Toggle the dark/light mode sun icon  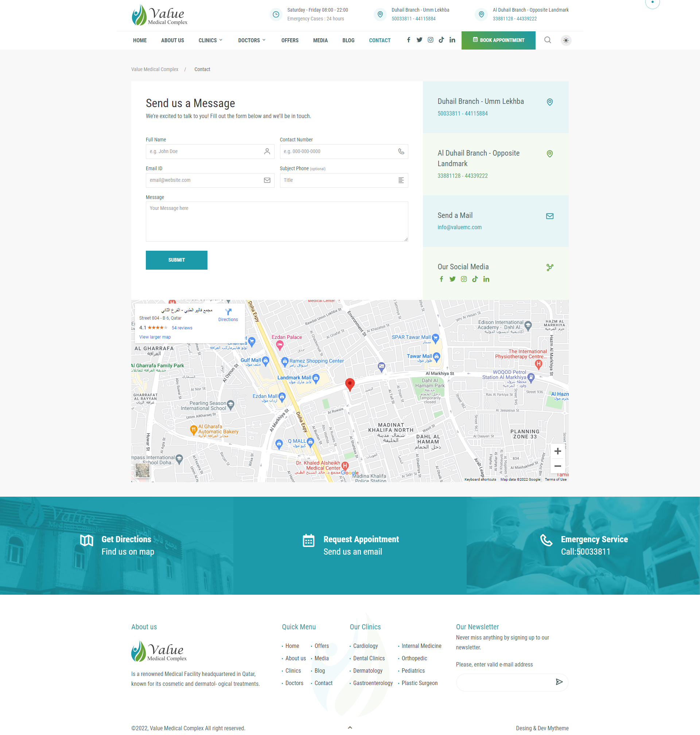click(x=566, y=40)
